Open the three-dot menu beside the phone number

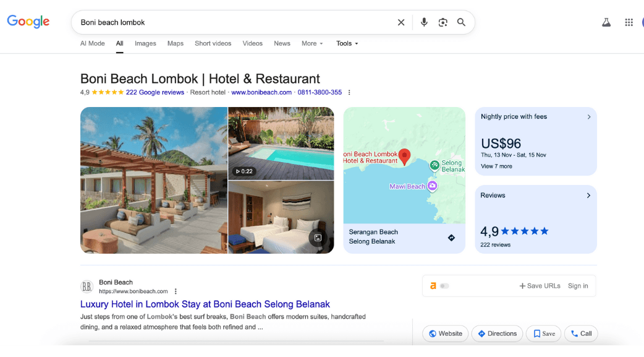[349, 93]
